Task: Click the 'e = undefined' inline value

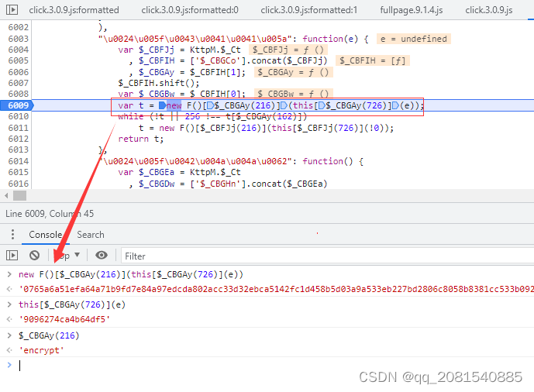Action: pos(413,39)
